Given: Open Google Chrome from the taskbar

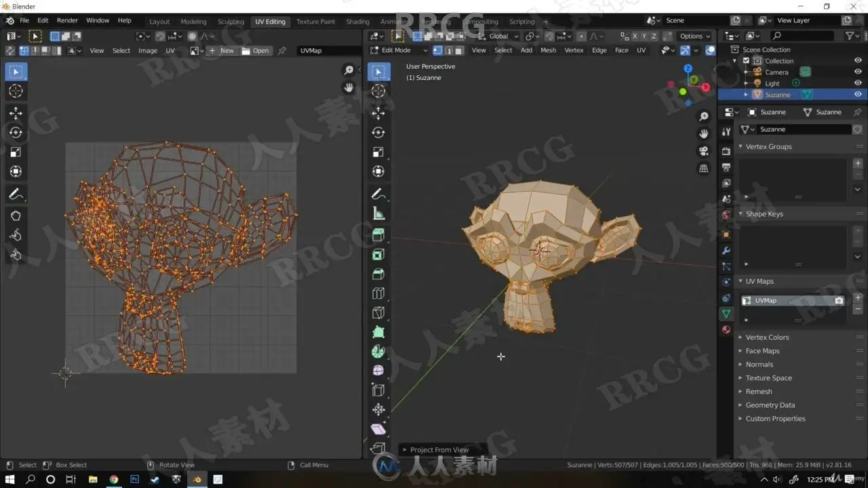Looking at the screenshot, I should 113,480.
